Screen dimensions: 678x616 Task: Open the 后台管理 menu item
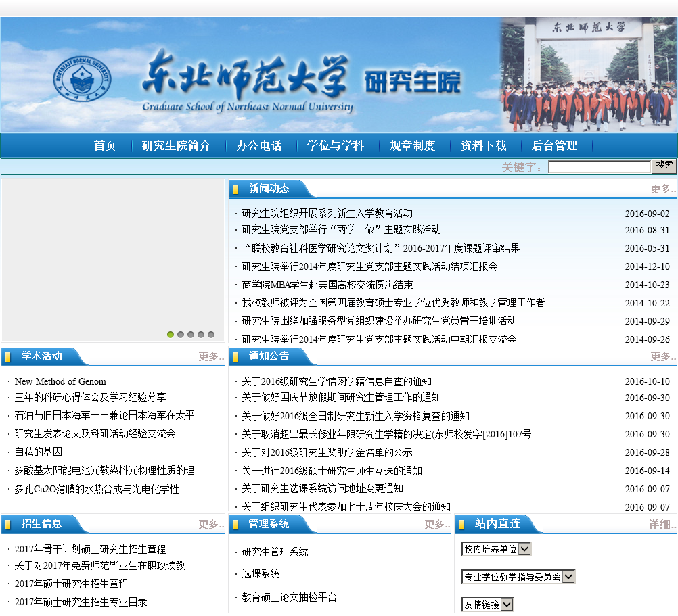coord(554,145)
